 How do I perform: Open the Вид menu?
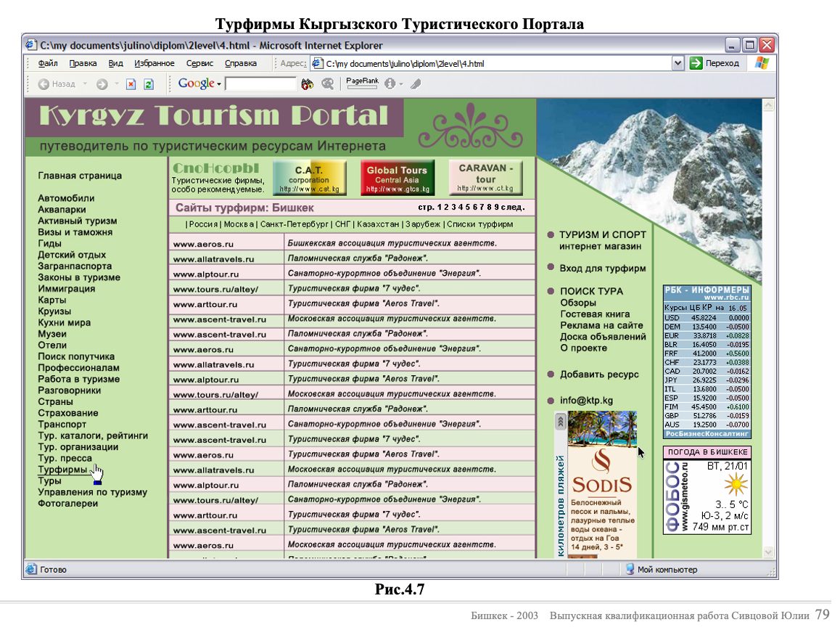click(116, 63)
